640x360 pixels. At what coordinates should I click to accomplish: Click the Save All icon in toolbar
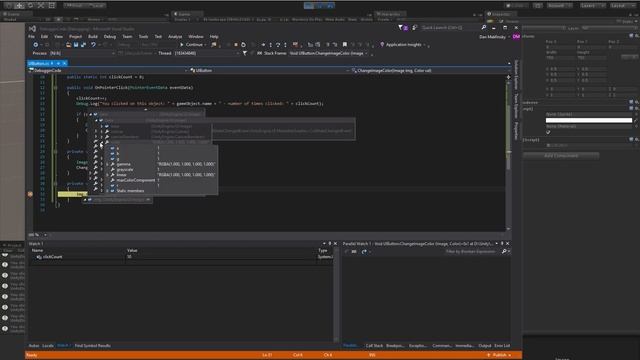(83, 44)
